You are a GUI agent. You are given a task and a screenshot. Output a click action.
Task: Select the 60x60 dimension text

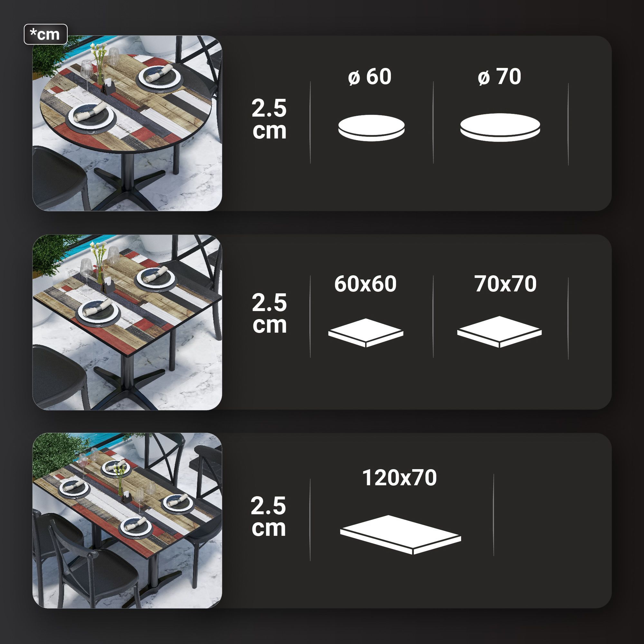tap(365, 284)
